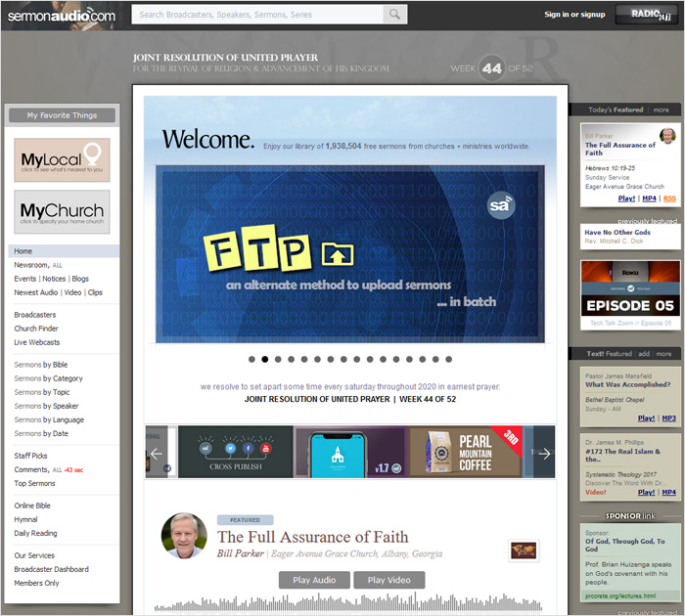Select the last slideshow dot
685x616 pixels.
pyautogui.click(x=448, y=359)
